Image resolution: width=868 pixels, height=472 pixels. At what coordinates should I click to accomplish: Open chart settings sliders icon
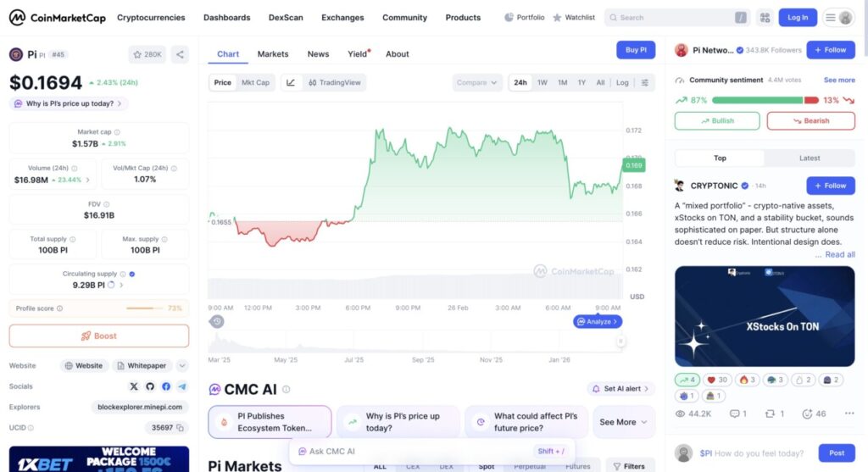(645, 83)
